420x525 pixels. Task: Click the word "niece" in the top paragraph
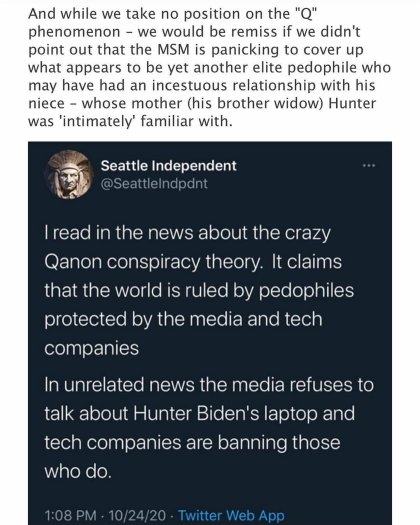click(x=46, y=103)
